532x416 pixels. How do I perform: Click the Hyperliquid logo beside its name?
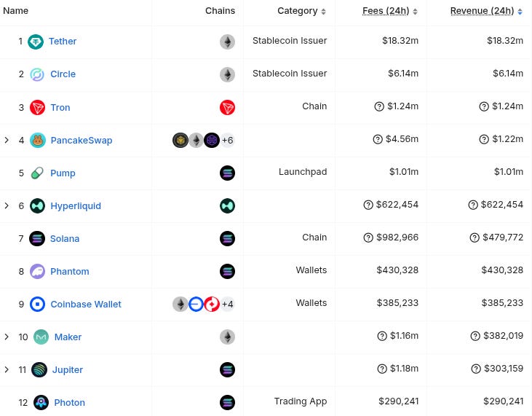coord(37,205)
